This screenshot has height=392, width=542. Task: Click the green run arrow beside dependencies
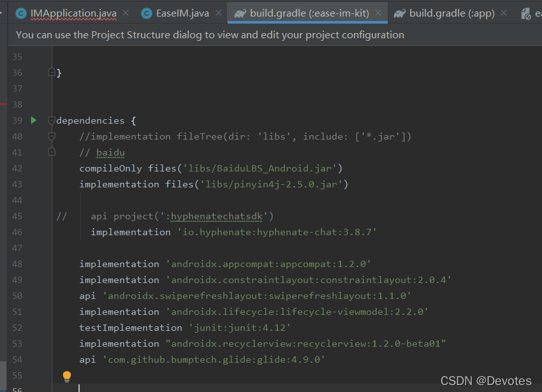click(34, 120)
